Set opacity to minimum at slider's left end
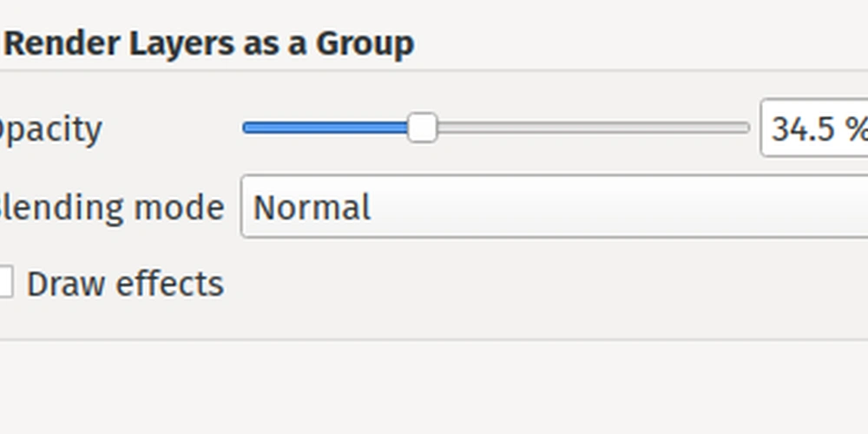The width and height of the screenshot is (868, 434). [x=246, y=128]
